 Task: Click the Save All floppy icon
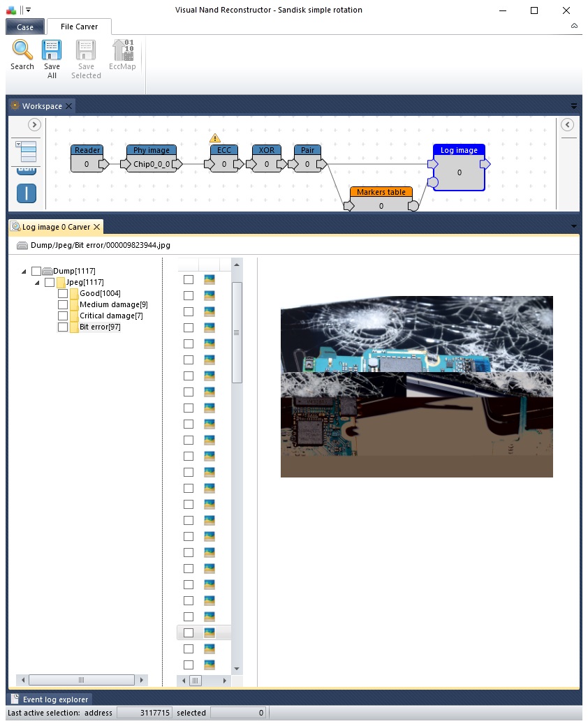coord(52,50)
